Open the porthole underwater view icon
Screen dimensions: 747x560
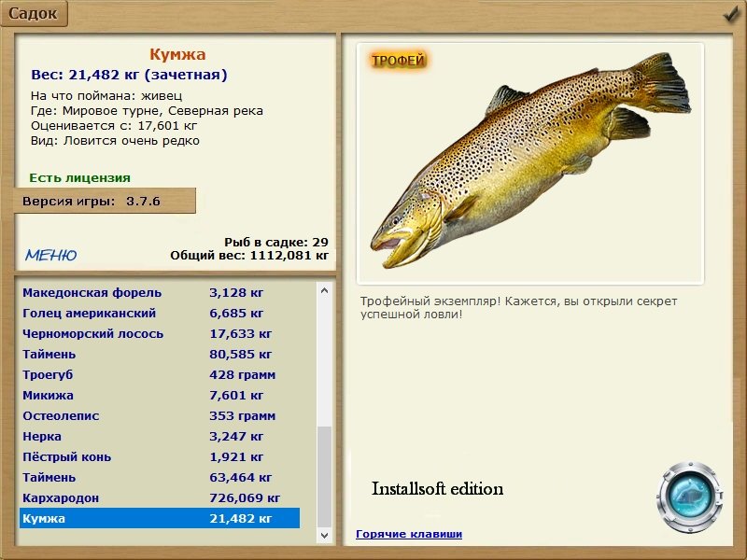pyautogui.click(x=689, y=497)
